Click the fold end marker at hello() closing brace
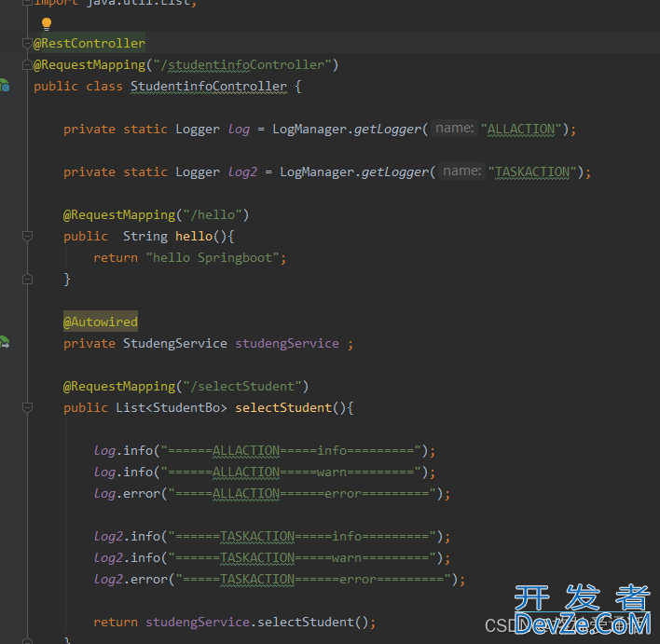Screen dimensions: 660x644 27,279
